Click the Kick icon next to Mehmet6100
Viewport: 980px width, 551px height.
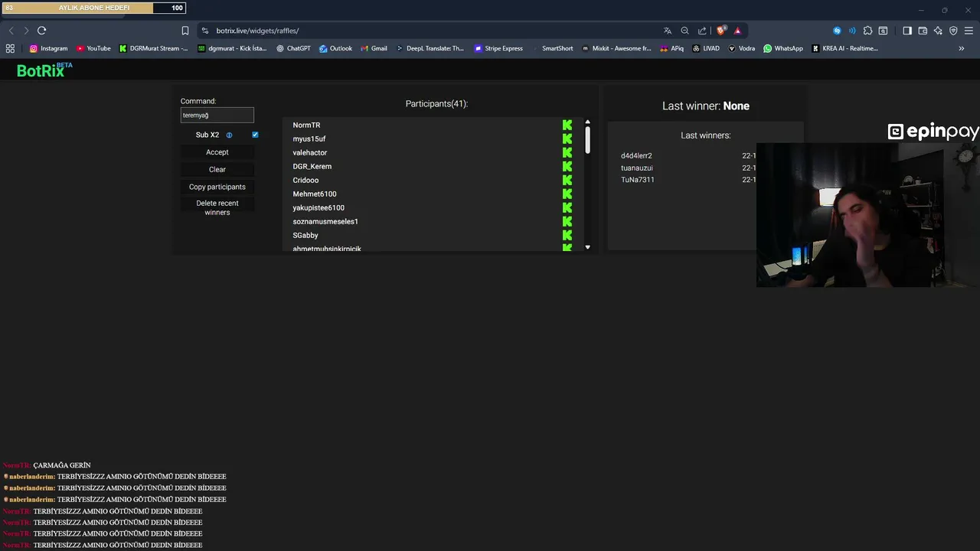[x=567, y=194]
